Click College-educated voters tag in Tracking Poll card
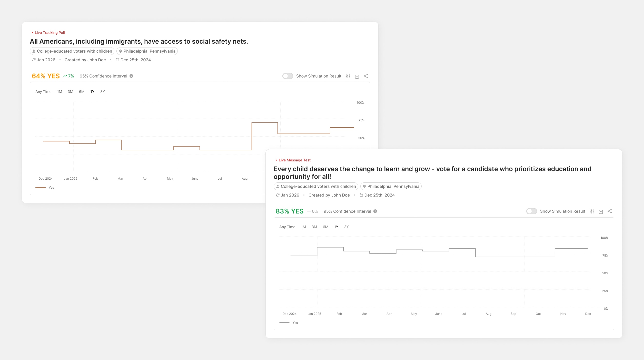 coord(72,51)
